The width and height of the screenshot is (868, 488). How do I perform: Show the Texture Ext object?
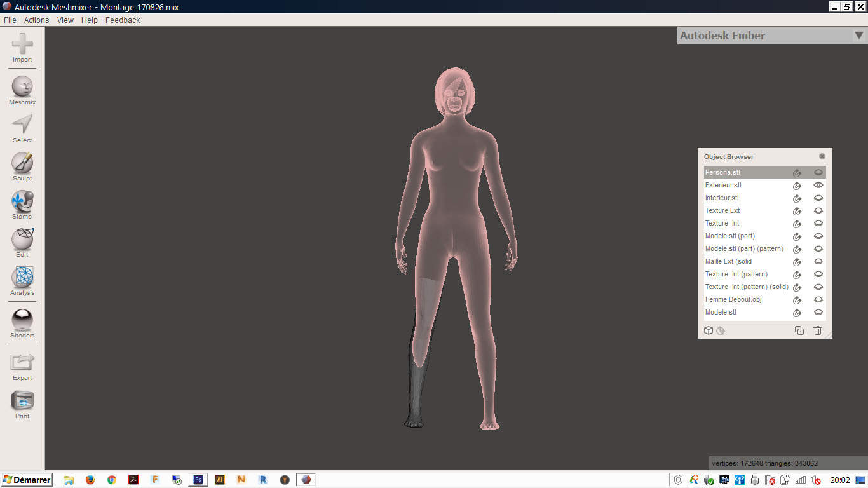[x=818, y=210]
